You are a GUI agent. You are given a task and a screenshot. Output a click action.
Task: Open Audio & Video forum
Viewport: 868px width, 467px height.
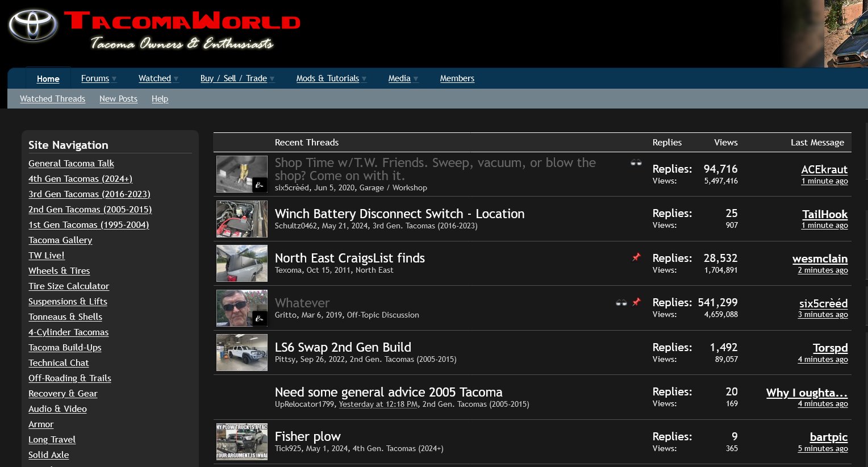[x=57, y=409]
